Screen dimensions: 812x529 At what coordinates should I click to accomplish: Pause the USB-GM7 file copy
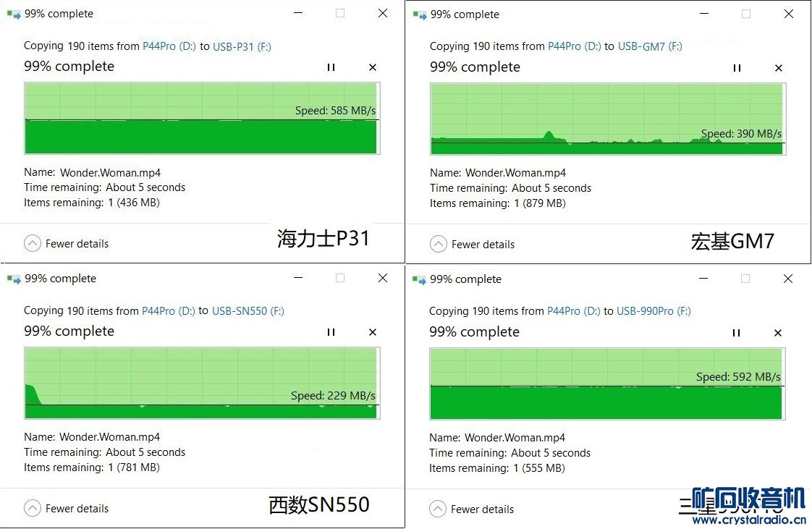pyautogui.click(x=737, y=68)
